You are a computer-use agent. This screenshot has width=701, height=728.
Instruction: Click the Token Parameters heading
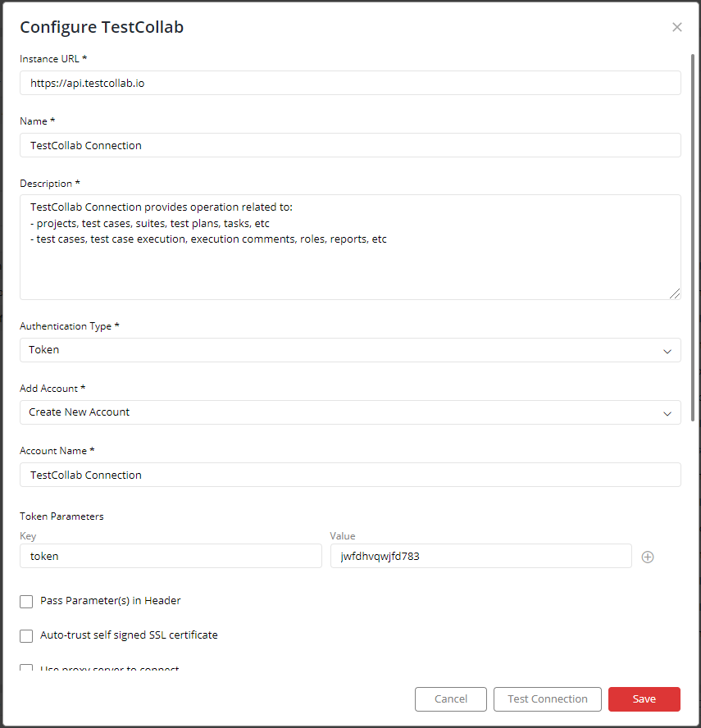61,516
